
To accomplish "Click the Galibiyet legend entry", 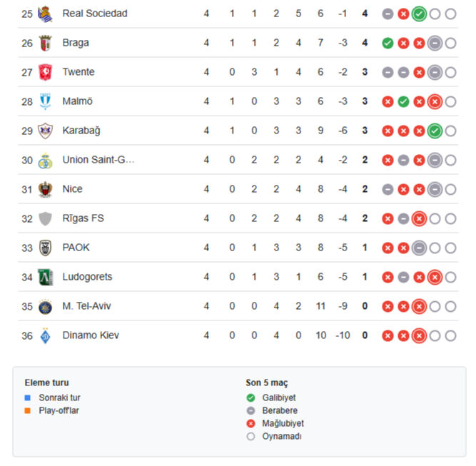I will [x=278, y=397].
